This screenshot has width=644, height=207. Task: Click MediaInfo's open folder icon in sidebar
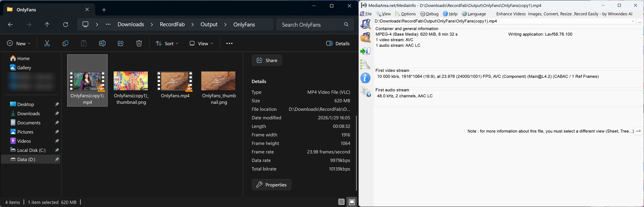click(x=366, y=38)
